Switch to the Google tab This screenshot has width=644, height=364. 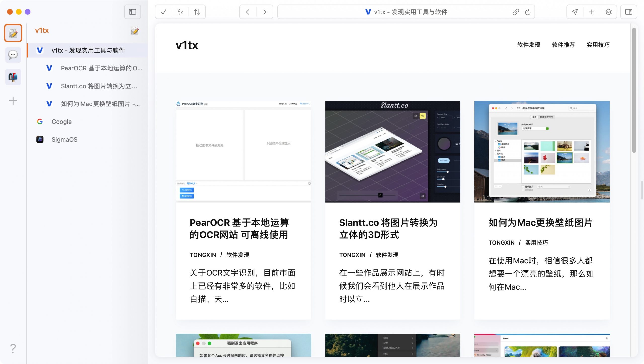pyautogui.click(x=61, y=122)
